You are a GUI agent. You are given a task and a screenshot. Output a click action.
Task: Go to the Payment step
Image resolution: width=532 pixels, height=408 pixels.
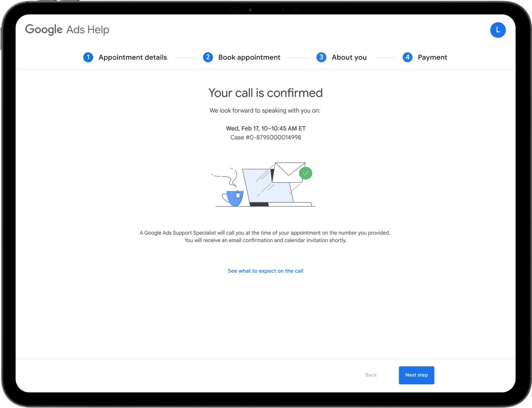[432, 57]
